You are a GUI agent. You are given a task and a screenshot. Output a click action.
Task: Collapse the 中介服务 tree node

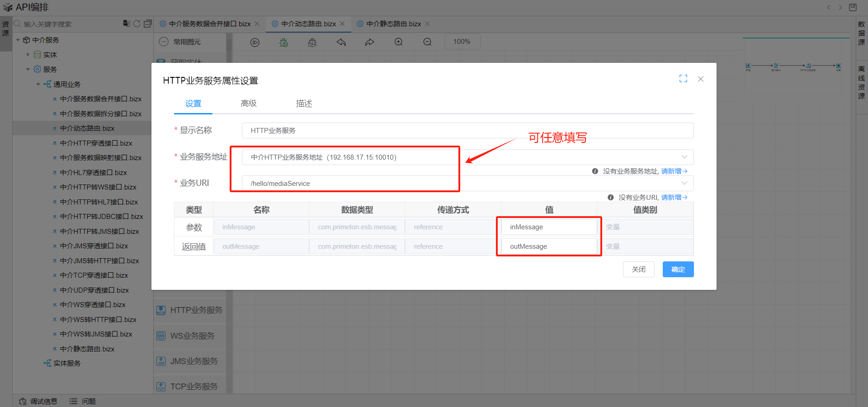coord(18,40)
